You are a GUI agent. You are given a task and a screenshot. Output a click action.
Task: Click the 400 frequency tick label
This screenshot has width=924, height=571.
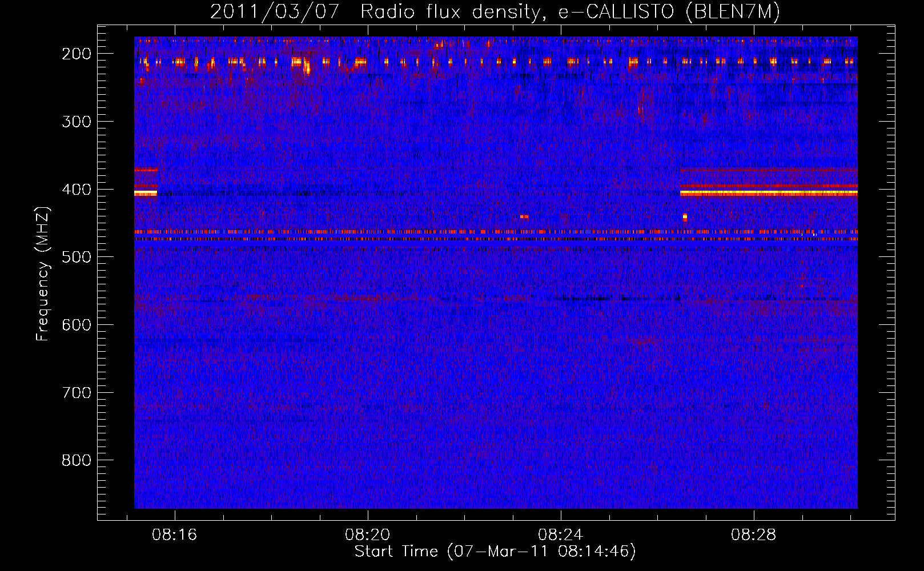coord(76,190)
